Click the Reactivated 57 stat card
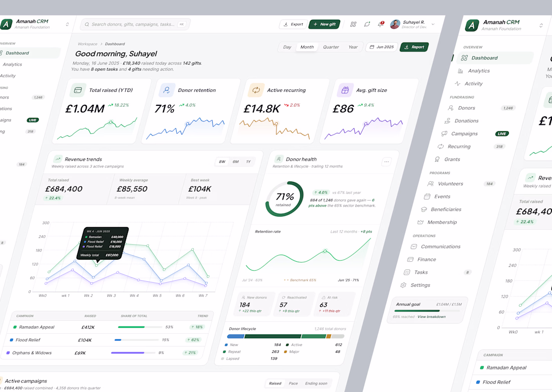Screen dimensions: 552x392 [294, 304]
